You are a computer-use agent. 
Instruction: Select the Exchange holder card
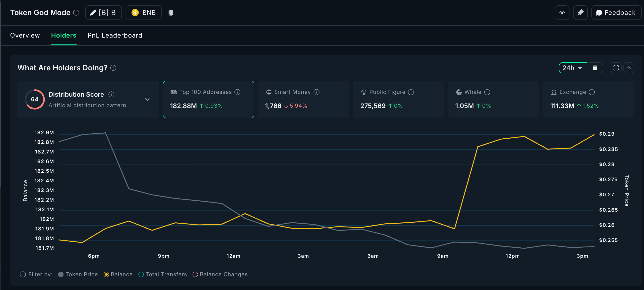pos(588,99)
